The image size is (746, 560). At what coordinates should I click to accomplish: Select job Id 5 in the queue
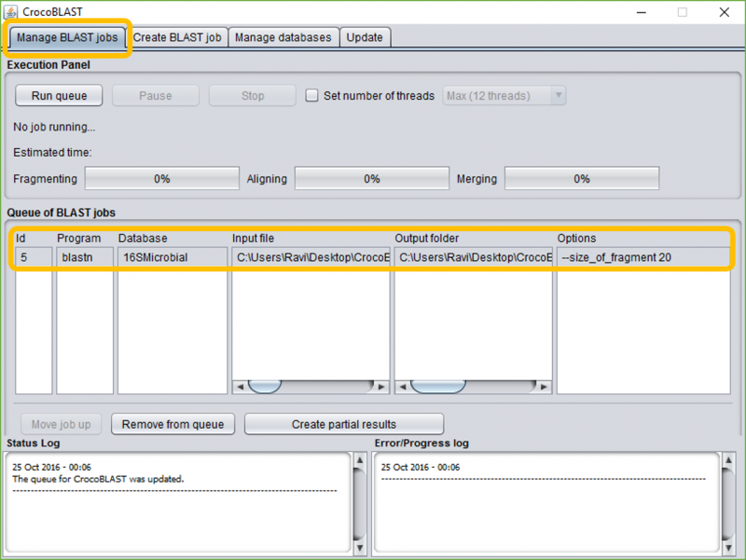(x=34, y=257)
